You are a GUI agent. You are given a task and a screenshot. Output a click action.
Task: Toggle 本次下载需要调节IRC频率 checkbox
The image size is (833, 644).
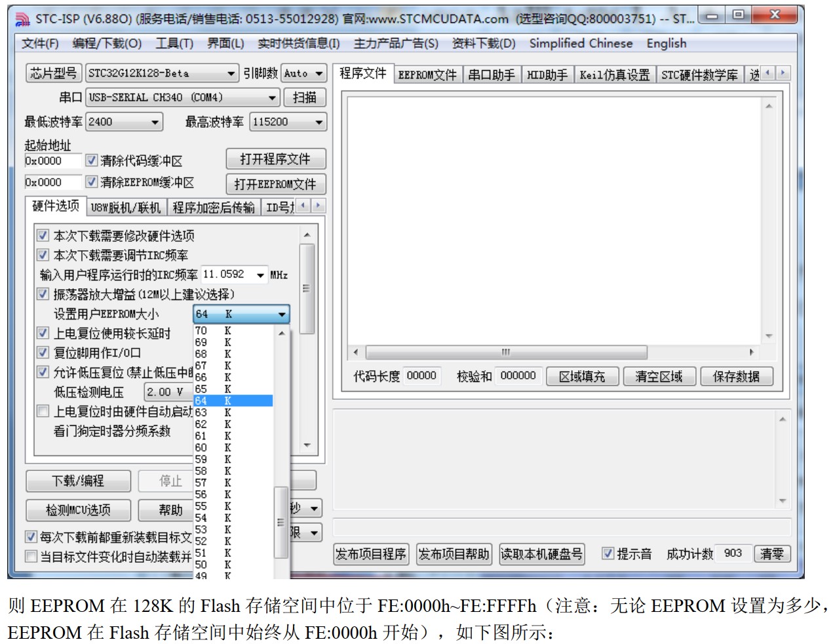[43, 254]
